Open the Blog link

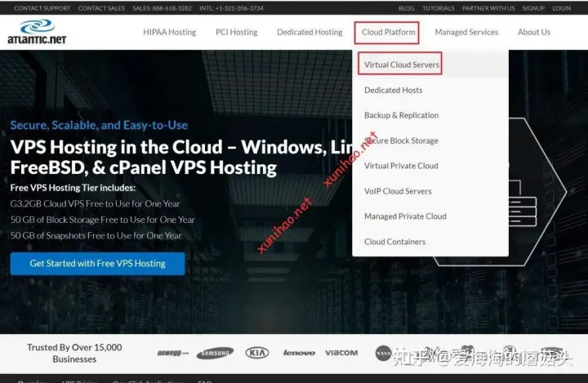407,8
